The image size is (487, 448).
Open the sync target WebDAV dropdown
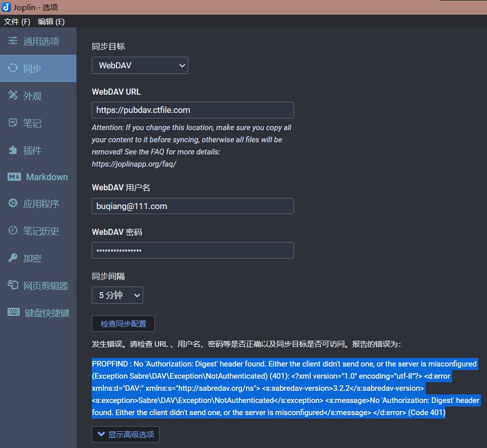(x=140, y=65)
